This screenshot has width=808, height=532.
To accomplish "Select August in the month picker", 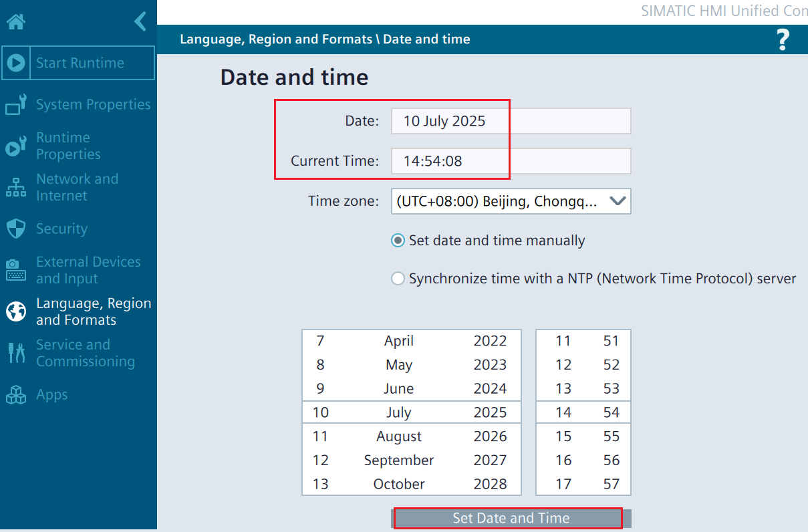I will pyautogui.click(x=399, y=436).
